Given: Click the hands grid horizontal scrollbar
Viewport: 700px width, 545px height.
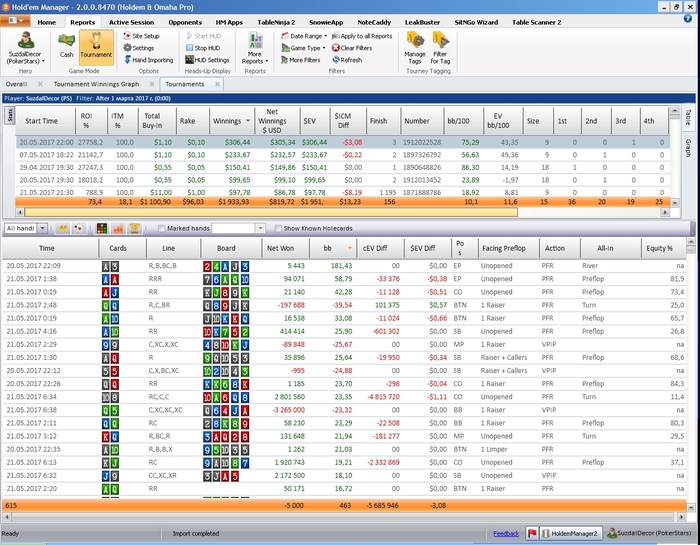Looking at the screenshot, I should point(342,517).
